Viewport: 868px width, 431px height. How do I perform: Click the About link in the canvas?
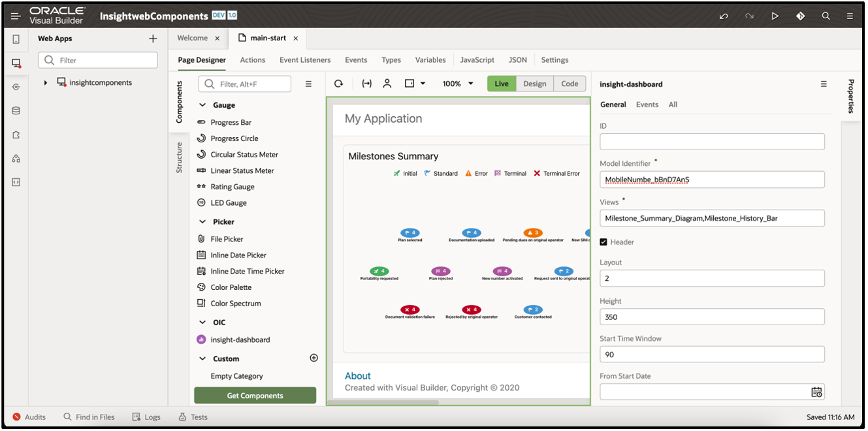coord(357,375)
